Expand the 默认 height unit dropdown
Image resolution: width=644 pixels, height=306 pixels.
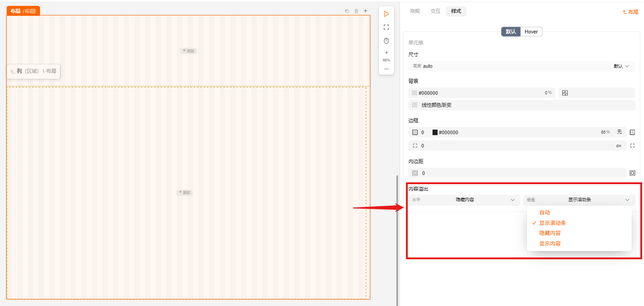point(621,66)
